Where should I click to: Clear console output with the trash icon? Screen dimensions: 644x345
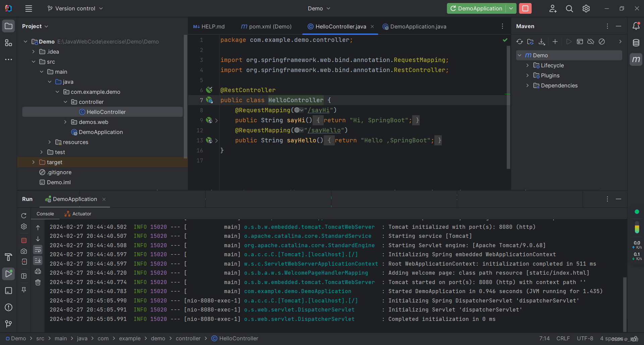click(38, 282)
